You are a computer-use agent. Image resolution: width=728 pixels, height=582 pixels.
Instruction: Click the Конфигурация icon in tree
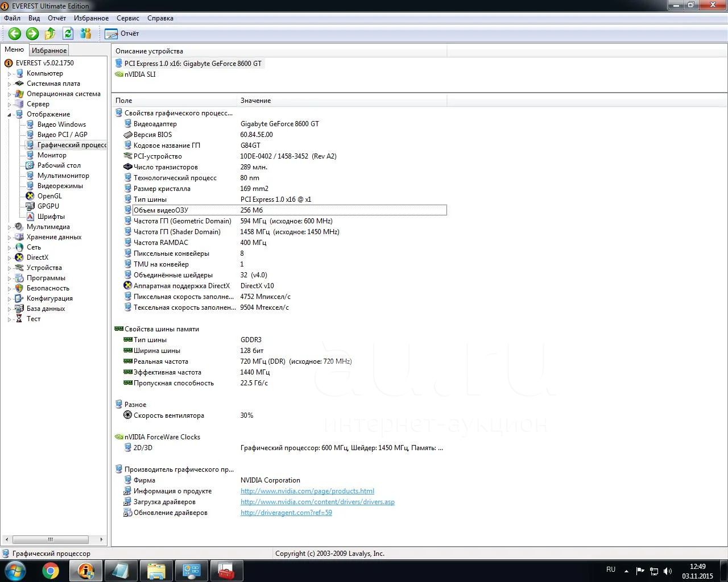[19, 298]
